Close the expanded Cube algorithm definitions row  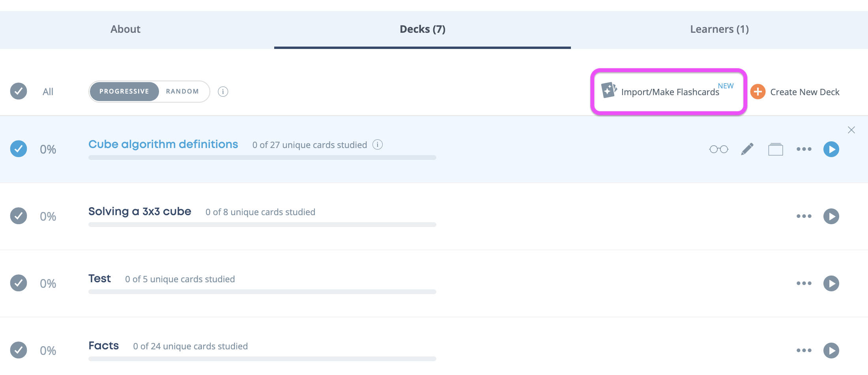click(851, 130)
